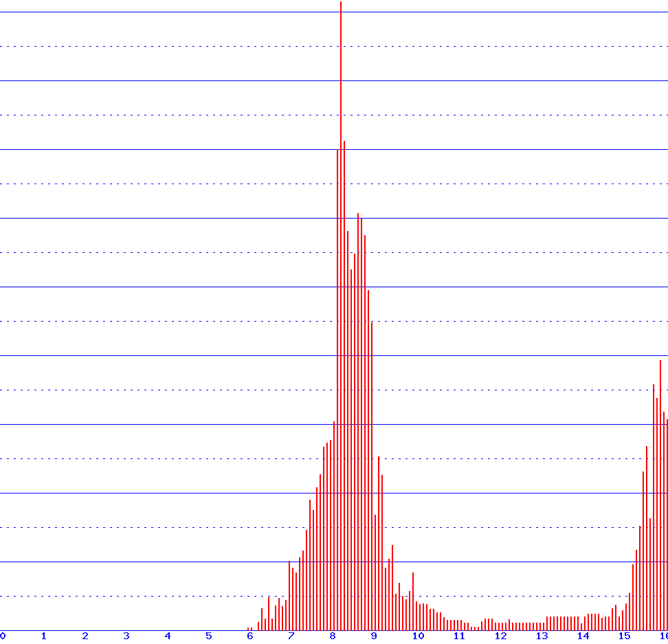Click the x-axis label 7
The width and height of the screenshot is (668, 644).
coord(291,636)
